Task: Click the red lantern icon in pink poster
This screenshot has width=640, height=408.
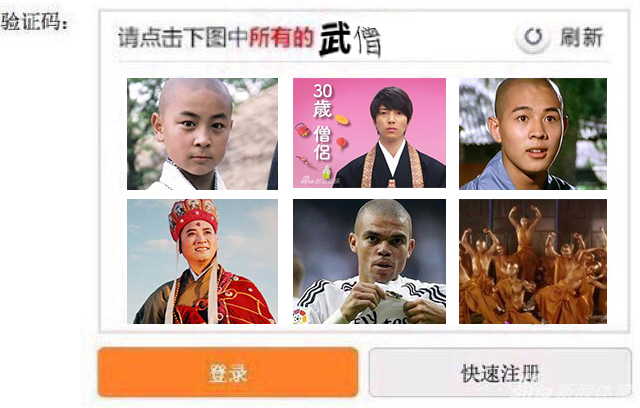Action: (x=342, y=143)
